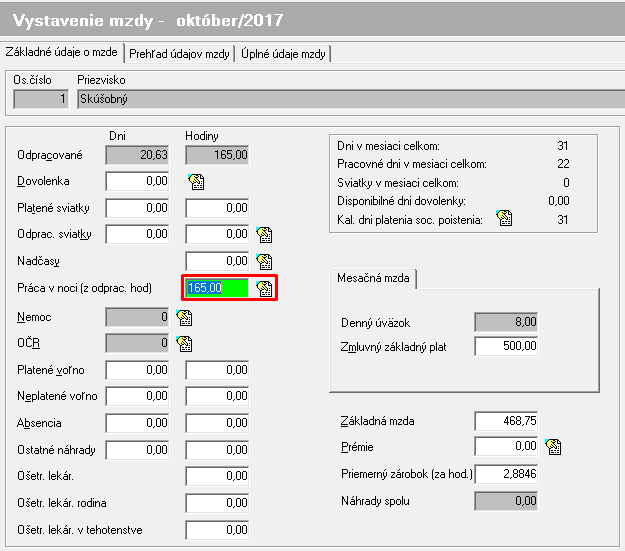Click the detail icon next to Dovolenka
Screen dimensions: 625x551
tap(196, 182)
